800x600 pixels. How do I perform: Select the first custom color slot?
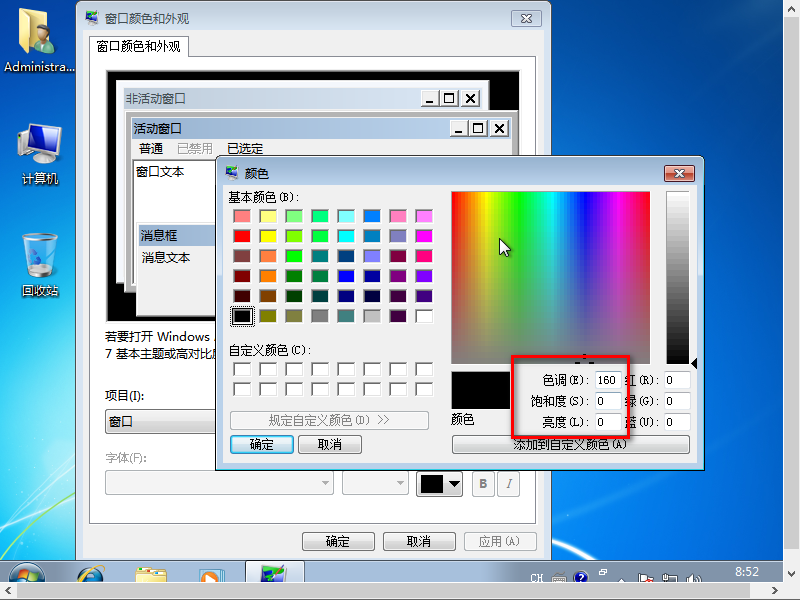pos(242,369)
